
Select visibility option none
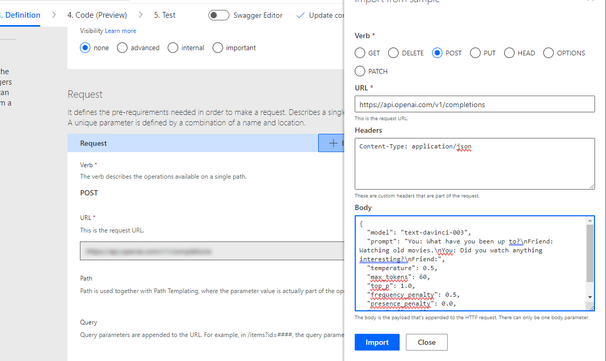point(85,48)
